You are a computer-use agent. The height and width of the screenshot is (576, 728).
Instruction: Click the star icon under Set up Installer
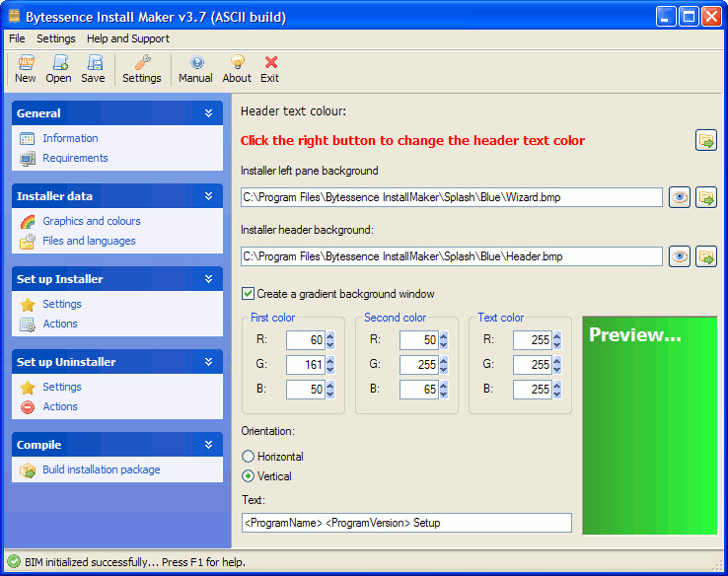(x=28, y=305)
